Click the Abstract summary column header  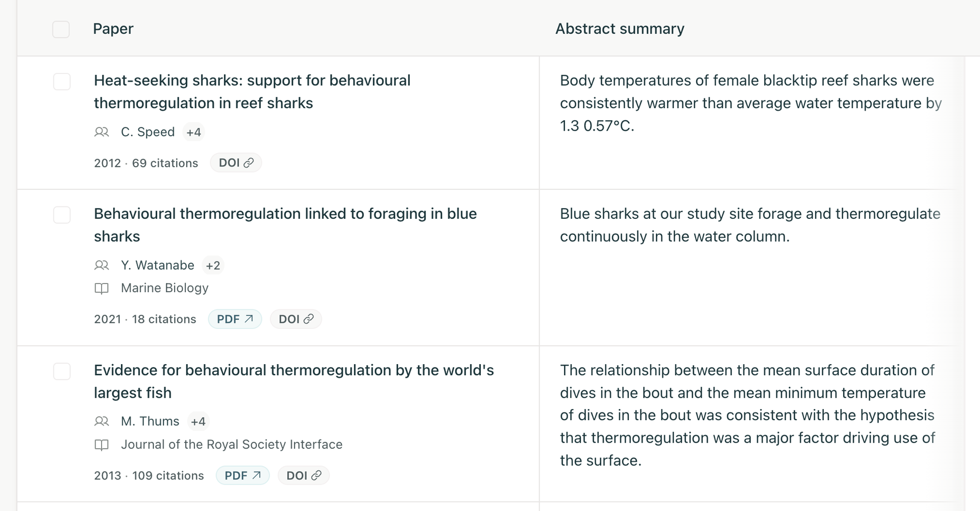[620, 29]
